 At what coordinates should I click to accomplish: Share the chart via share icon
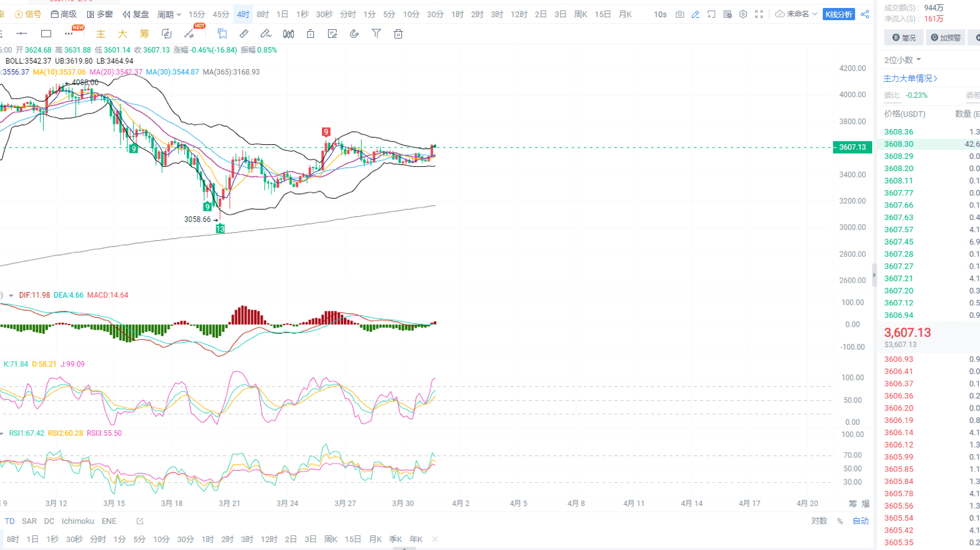pos(865,14)
